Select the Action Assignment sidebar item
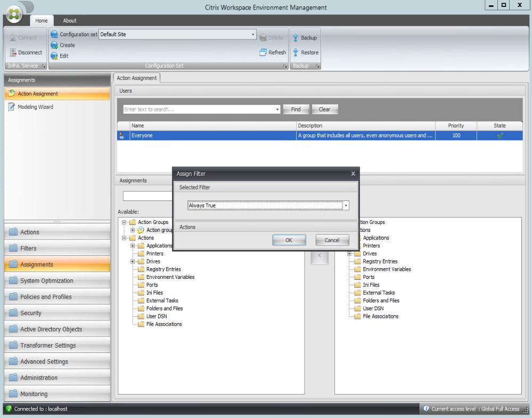This screenshot has width=532, height=418. point(38,94)
